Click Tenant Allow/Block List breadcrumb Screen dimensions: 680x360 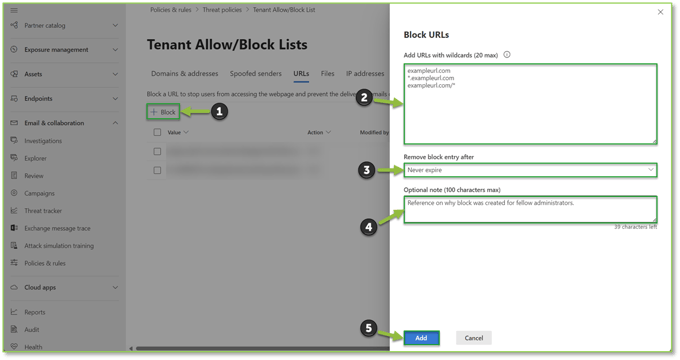pyautogui.click(x=284, y=10)
